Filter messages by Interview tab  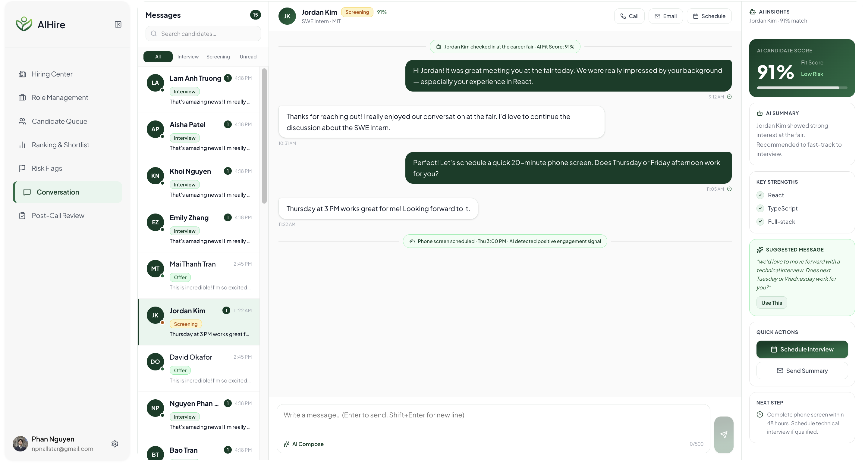pos(188,57)
